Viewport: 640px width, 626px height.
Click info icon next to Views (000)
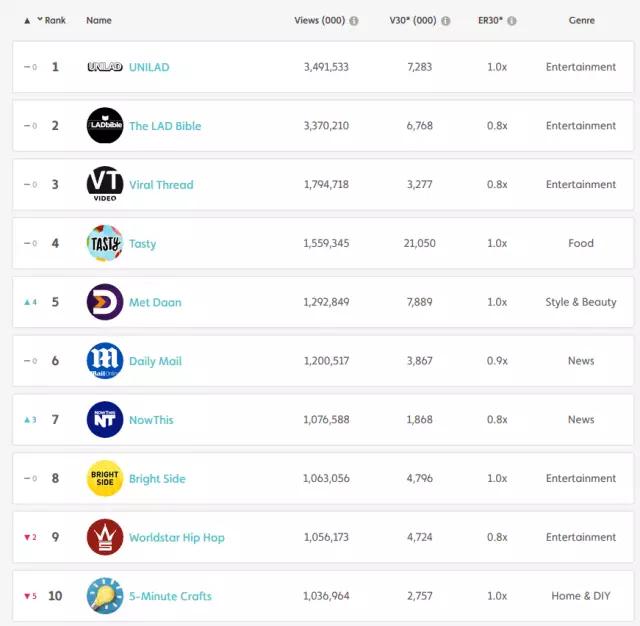pyautogui.click(x=369, y=20)
